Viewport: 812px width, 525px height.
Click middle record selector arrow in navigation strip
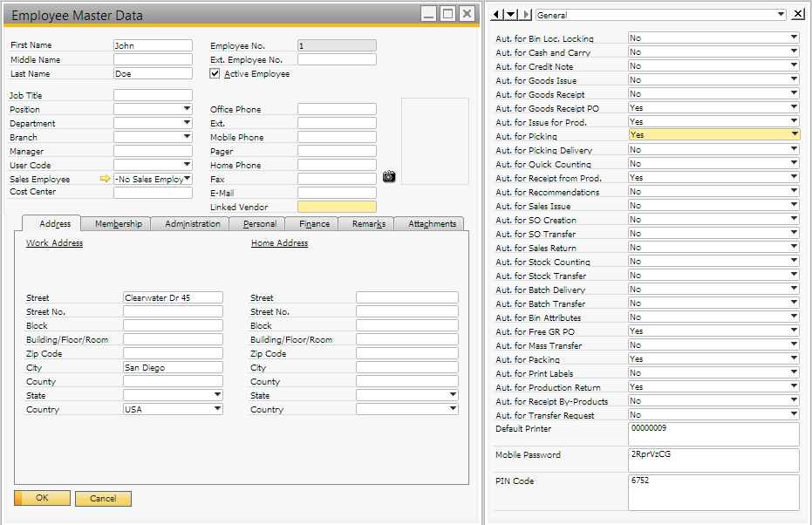[x=510, y=14]
